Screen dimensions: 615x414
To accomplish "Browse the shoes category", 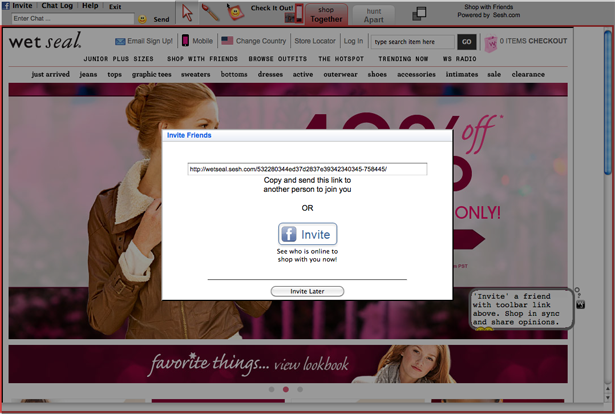I will (377, 74).
